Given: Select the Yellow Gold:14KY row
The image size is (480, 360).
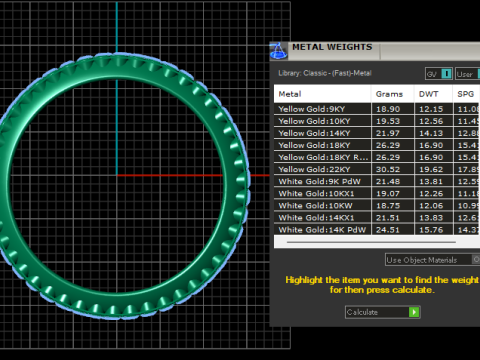Looking at the screenshot, I should [377, 133].
